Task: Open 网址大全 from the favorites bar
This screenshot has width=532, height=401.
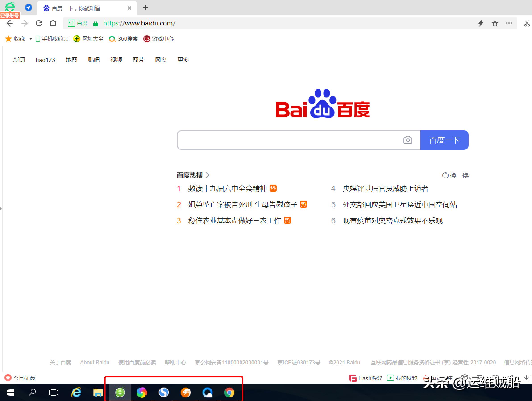Action: [93, 39]
